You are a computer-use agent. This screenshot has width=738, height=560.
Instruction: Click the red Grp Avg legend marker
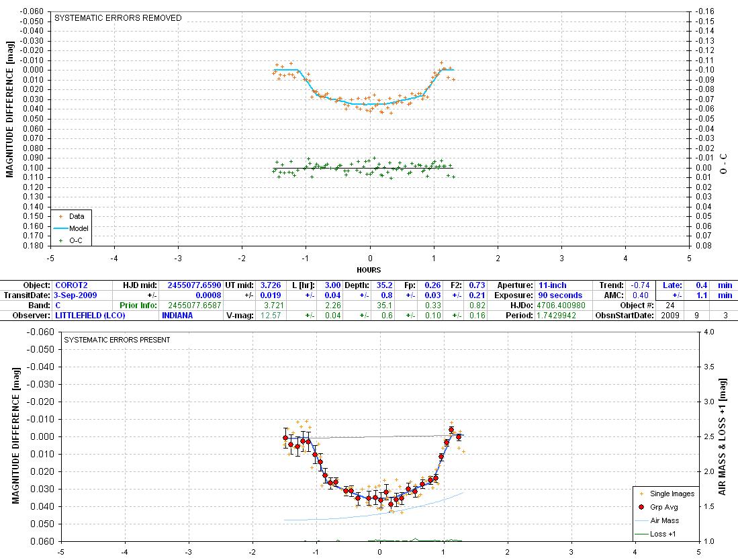tap(643, 507)
